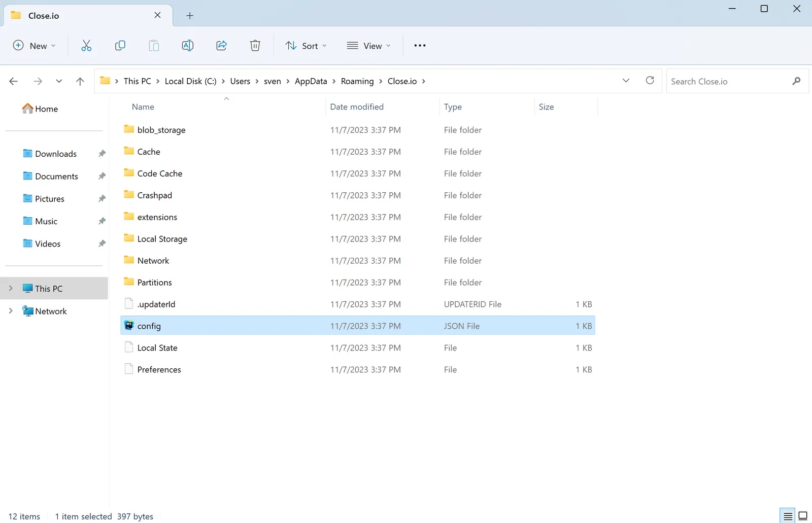Go forward with the right arrow
812x523 pixels.
[38, 81]
